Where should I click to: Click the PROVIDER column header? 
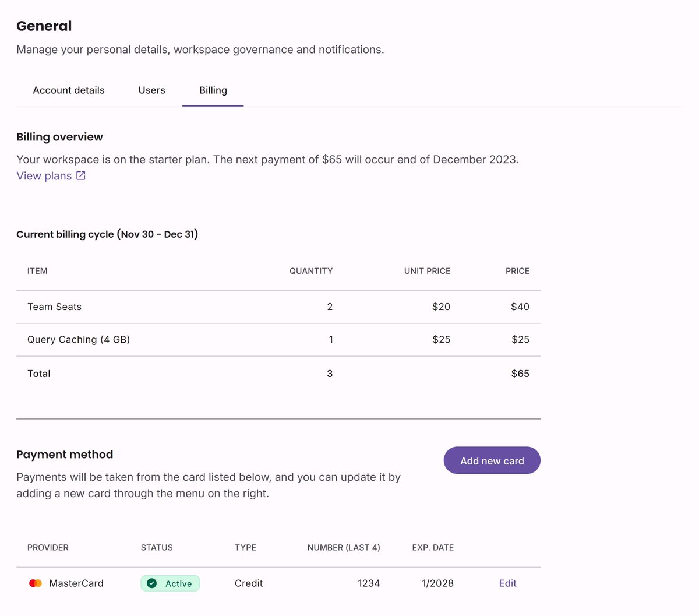point(48,548)
